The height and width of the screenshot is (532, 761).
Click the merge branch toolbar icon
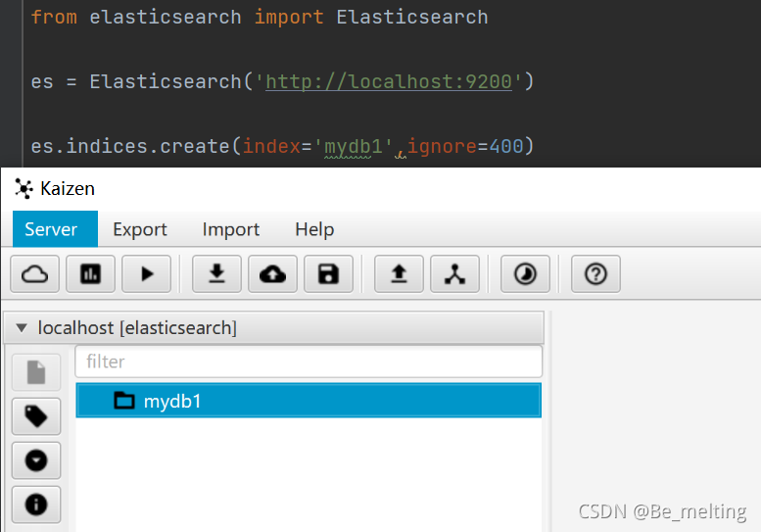[454, 274]
